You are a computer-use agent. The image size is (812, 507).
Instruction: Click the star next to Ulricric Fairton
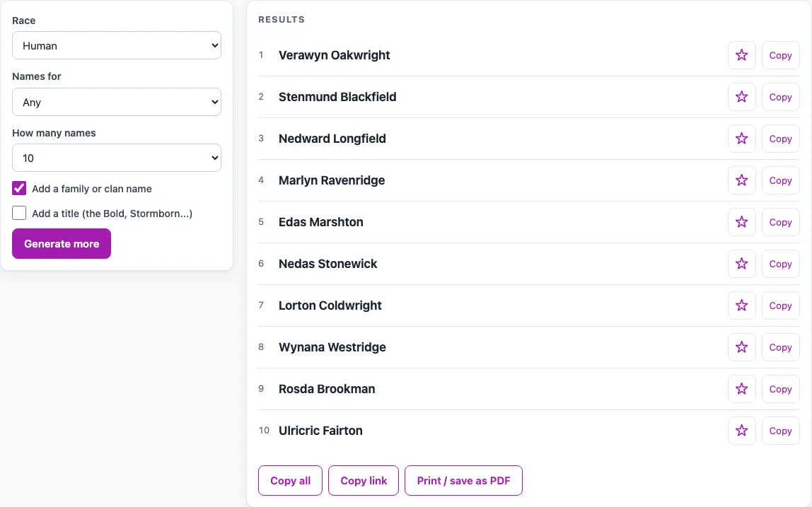(x=741, y=431)
